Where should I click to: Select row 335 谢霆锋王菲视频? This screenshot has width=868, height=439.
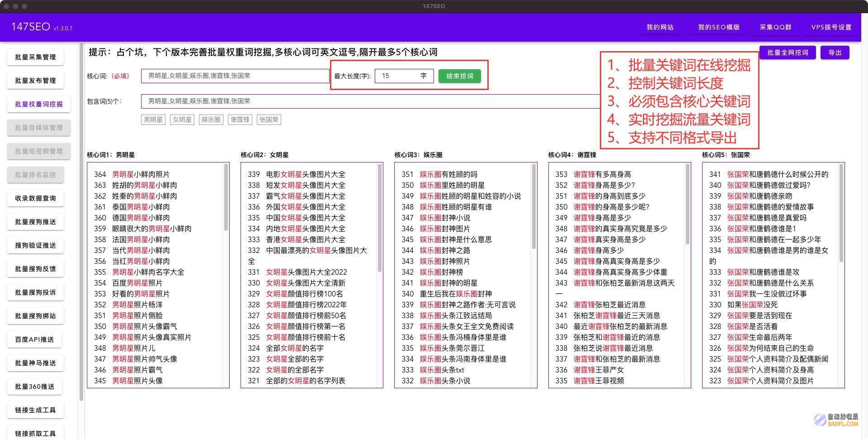[590, 381]
